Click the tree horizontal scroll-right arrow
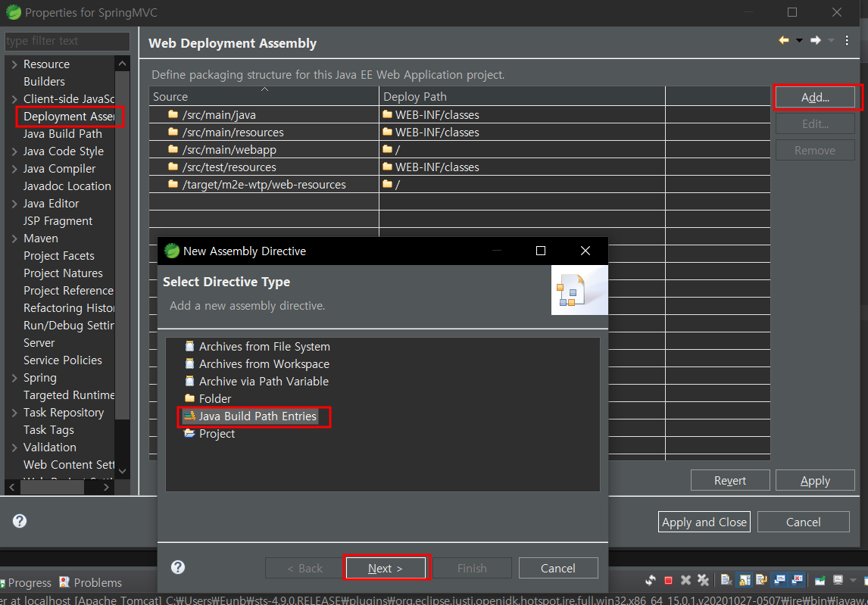Image resolution: width=868 pixels, height=605 pixels. 106,487
